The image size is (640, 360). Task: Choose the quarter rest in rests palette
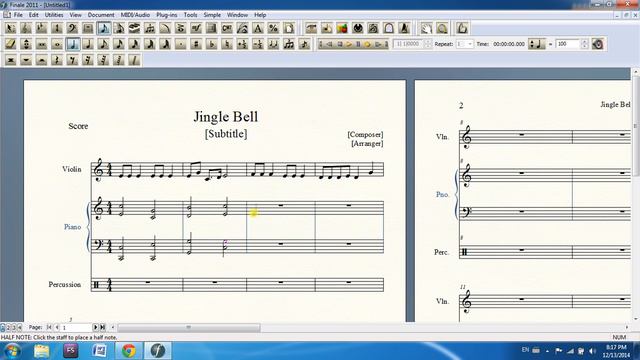57,60
